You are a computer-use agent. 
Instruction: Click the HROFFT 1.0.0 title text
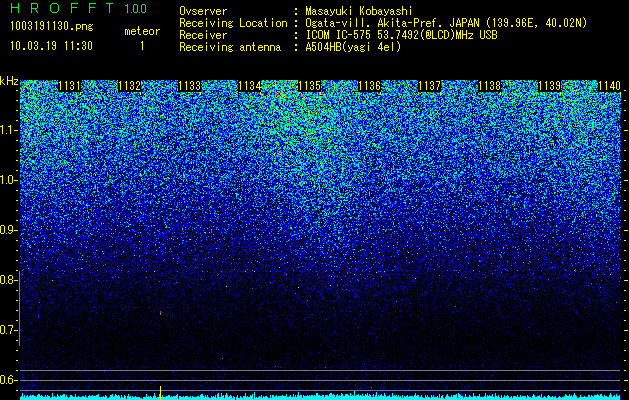[79, 8]
